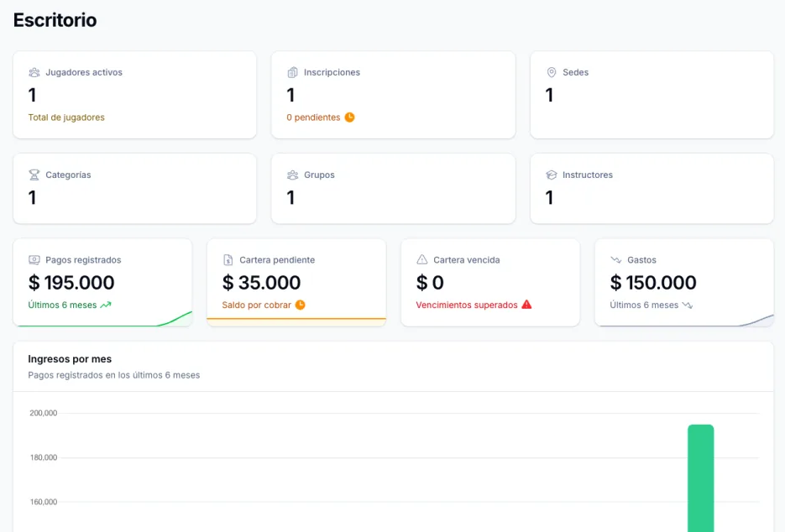Image resolution: width=785 pixels, height=532 pixels.
Task: Click the Cartera vencida label
Action: point(467,260)
